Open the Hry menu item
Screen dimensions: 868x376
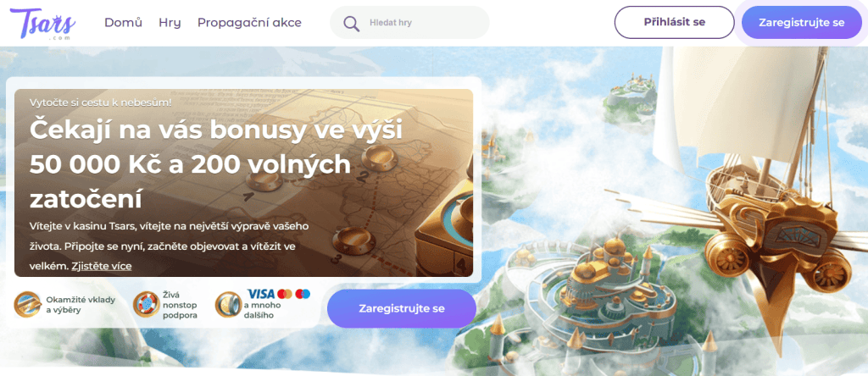coord(170,23)
